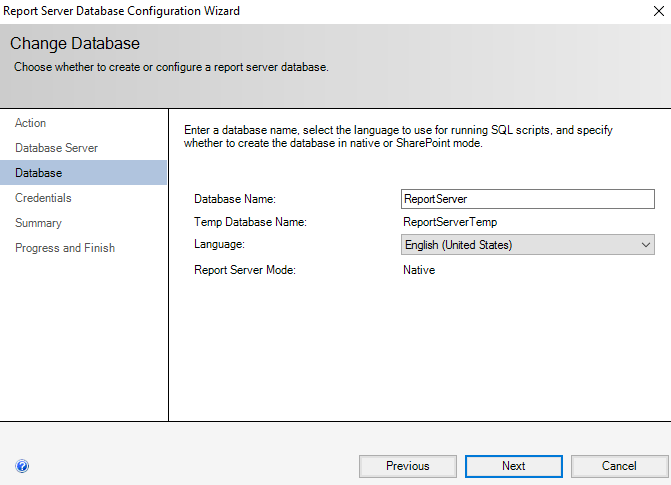
Task: Click the Temp Database Name label
Action: pyautogui.click(x=250, y=222)
